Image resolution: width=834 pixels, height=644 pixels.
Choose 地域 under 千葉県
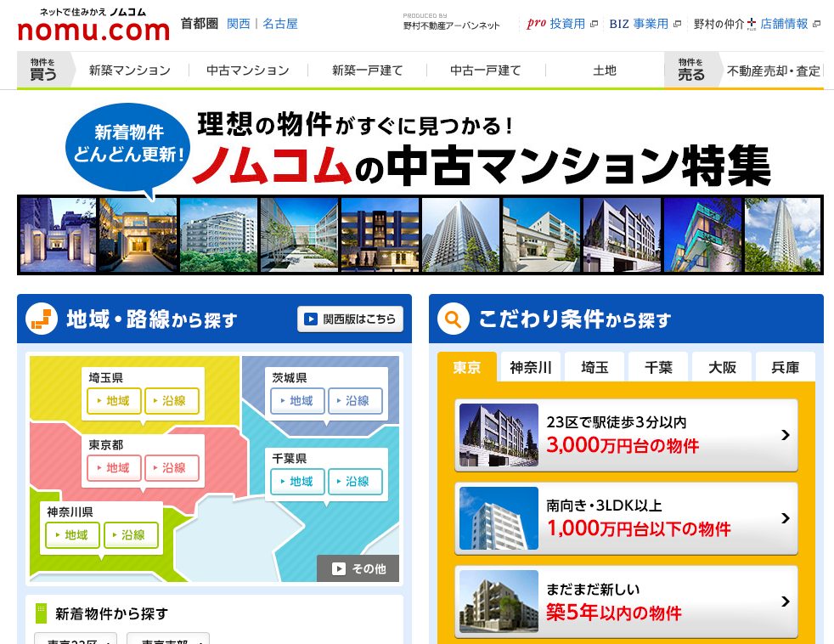pos(297,482)
